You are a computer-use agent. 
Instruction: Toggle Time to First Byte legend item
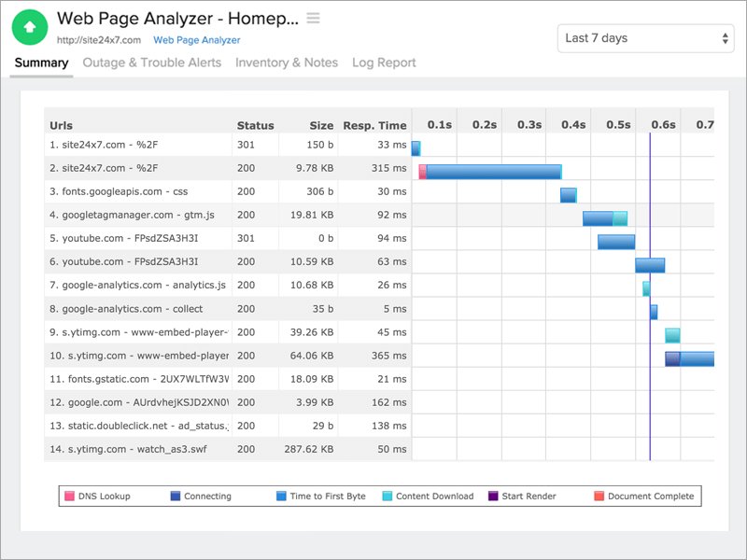coord(321,497)
